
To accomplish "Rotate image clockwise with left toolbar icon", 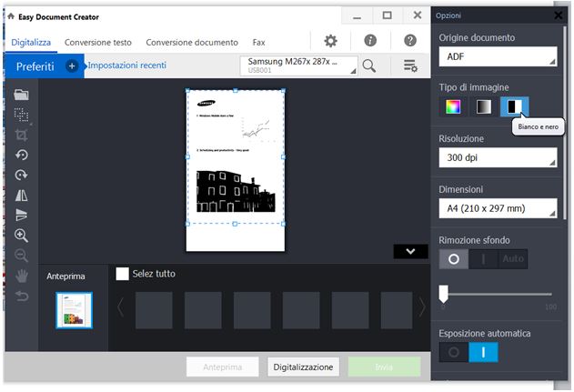I will pyautogui.click(x=21, y=175).
